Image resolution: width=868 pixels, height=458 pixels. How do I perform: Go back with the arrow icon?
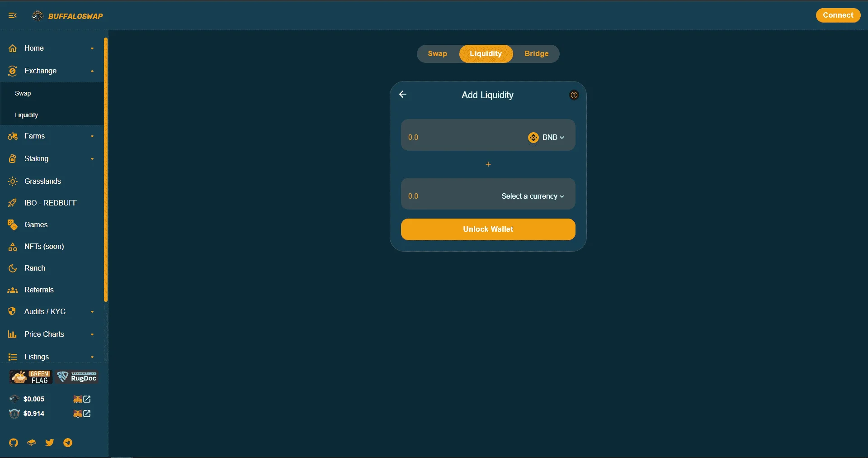tap(403, 94)
